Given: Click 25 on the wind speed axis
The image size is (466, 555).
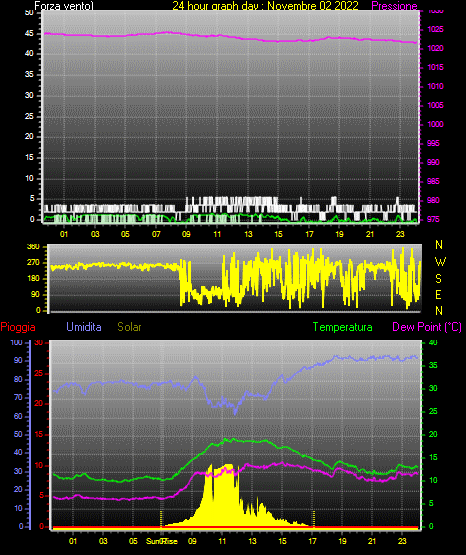Looking at the screenshot, I should coord(29,116).
